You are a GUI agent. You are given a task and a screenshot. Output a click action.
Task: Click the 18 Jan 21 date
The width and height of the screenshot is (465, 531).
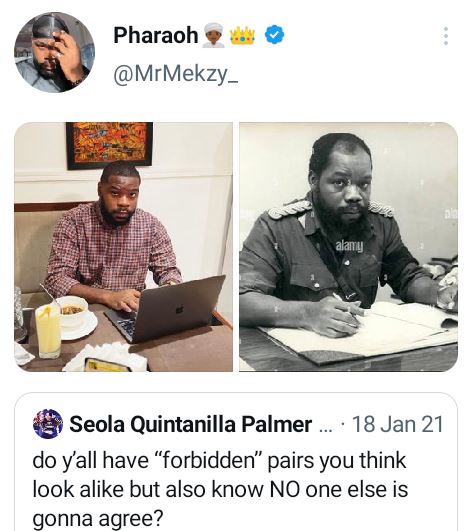click(398, 424)
